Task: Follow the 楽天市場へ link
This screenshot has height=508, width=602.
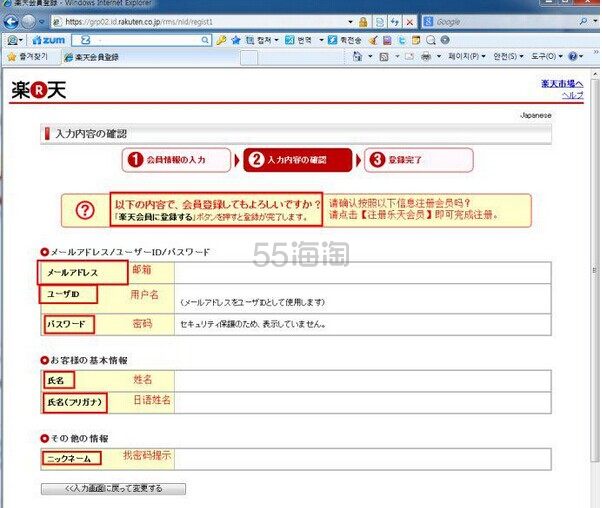Action: click(562, 83)
